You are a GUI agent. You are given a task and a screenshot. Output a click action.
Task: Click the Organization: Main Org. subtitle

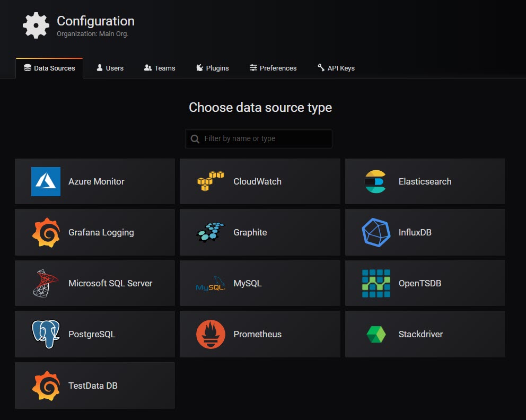93,34
